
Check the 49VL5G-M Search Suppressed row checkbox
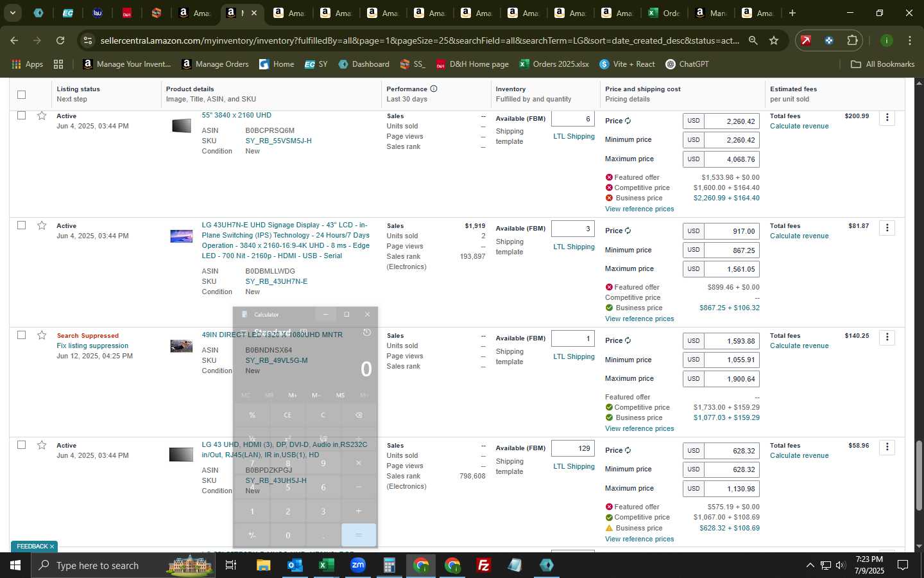pyautogui.click(x=21, y=335)
